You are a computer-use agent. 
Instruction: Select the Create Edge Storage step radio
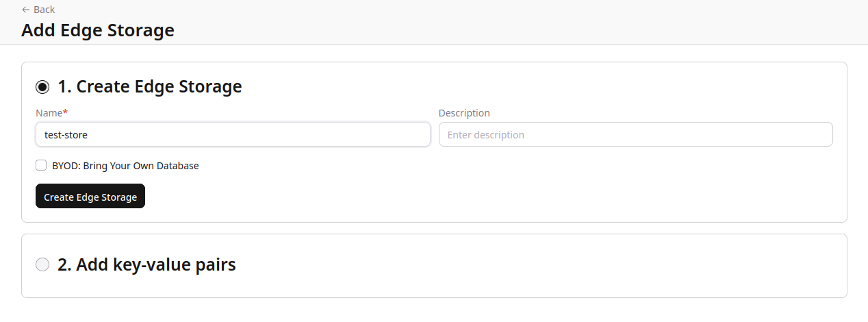point(42,87)
